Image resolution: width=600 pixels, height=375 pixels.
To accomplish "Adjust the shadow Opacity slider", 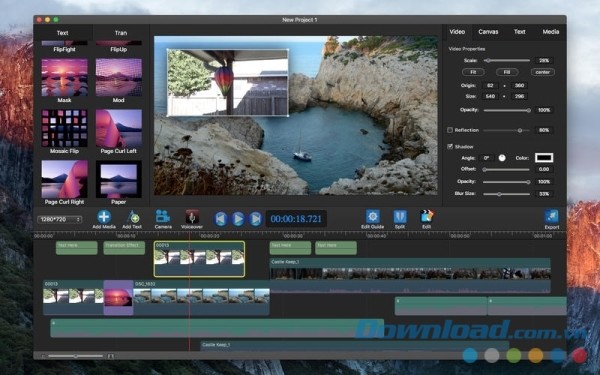I will [507, 182].
